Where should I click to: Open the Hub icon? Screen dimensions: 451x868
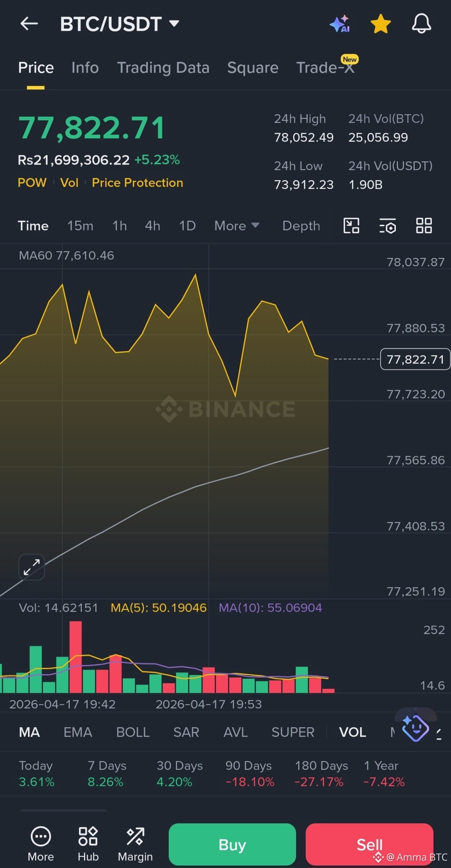(88, 844)
